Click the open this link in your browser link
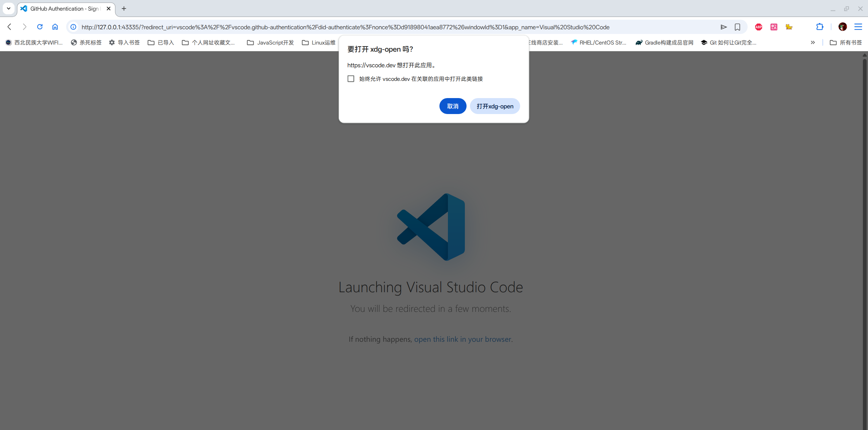Screen dimensions: 868x430 pyautogui.click(x=462, y=339)
